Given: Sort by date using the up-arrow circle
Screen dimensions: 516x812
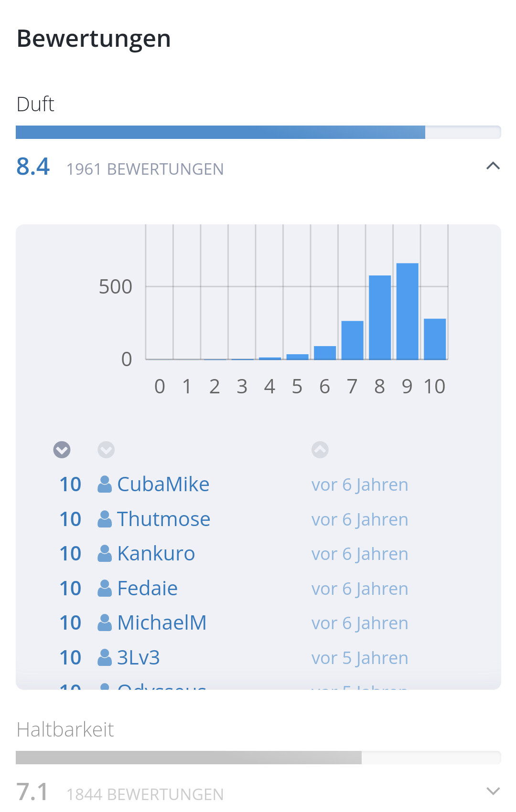Looking at the screenshot, I should pos(320,450).
